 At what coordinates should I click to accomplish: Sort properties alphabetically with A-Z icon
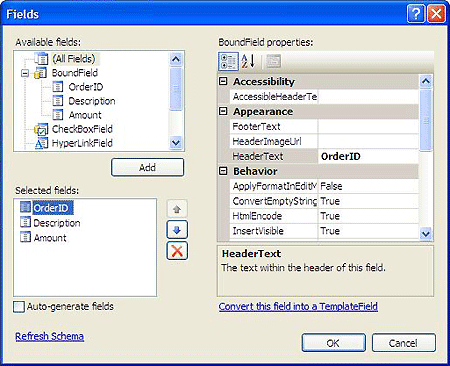(248, 61)
